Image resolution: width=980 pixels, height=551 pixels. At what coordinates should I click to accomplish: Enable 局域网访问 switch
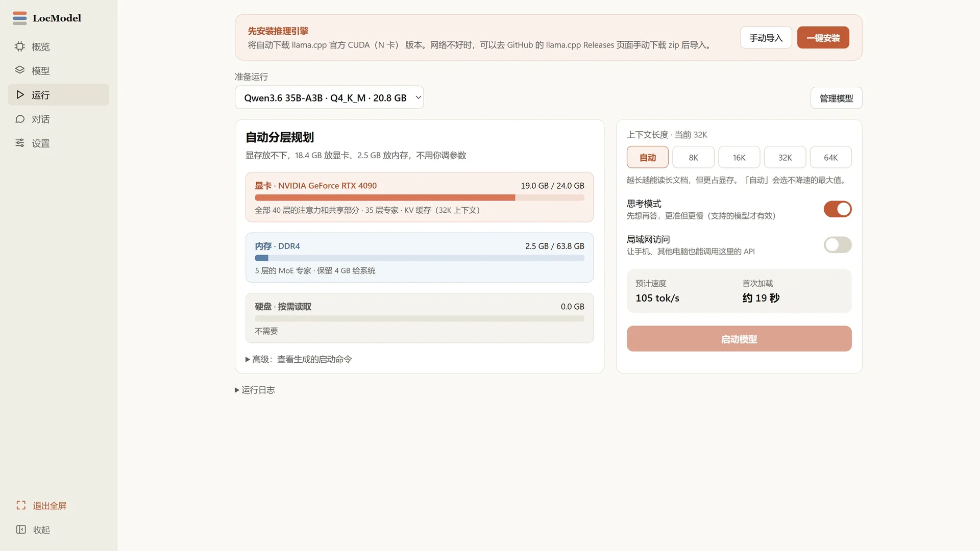coord(838,244)
